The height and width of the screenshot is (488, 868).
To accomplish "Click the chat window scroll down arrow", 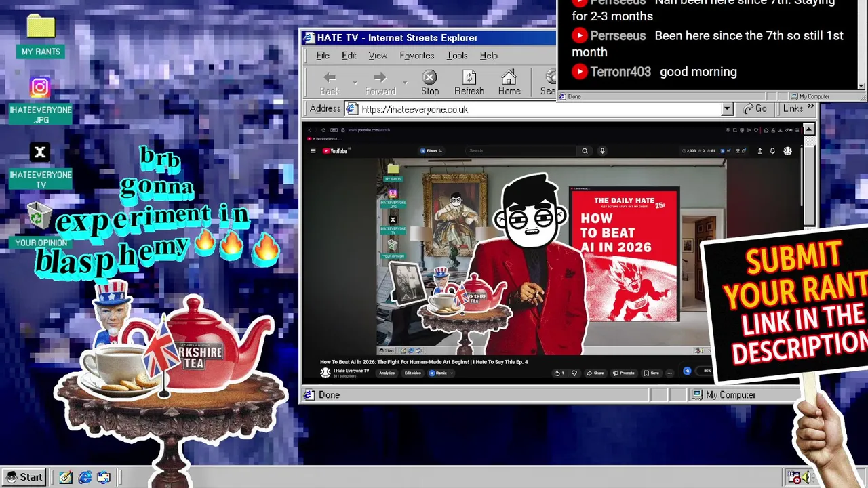I will 862,86.
